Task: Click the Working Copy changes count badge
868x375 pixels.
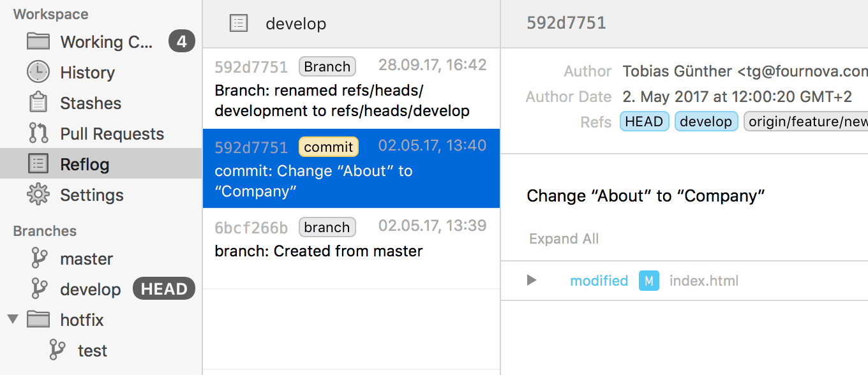Action: 181,42
